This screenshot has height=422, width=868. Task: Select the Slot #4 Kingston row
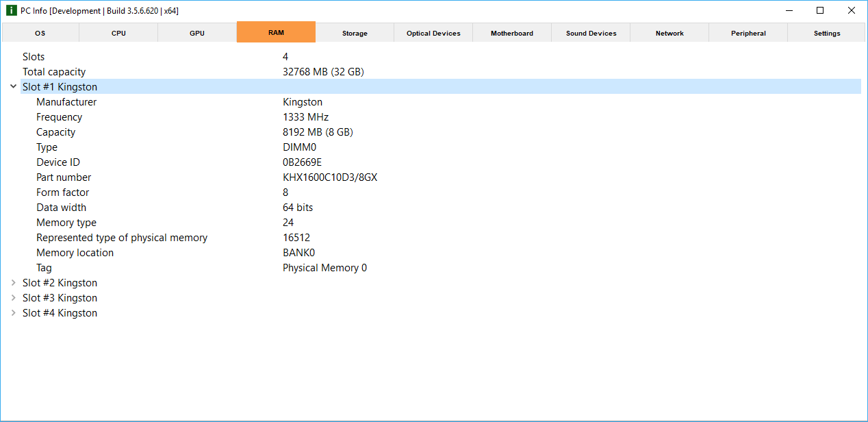(441, 313)
